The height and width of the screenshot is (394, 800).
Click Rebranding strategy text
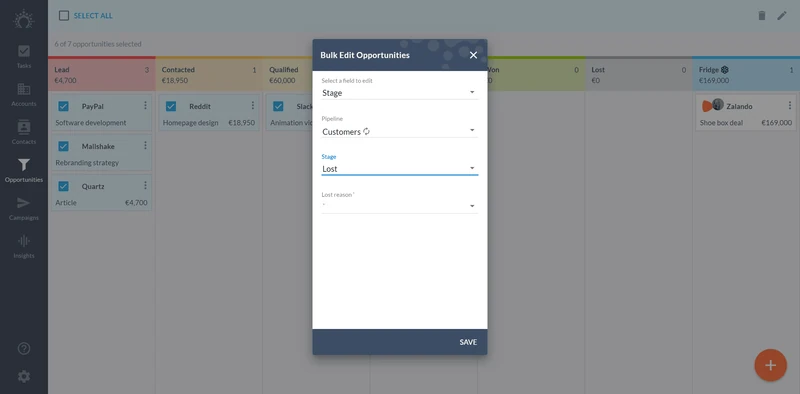click(x=87, y=163)
